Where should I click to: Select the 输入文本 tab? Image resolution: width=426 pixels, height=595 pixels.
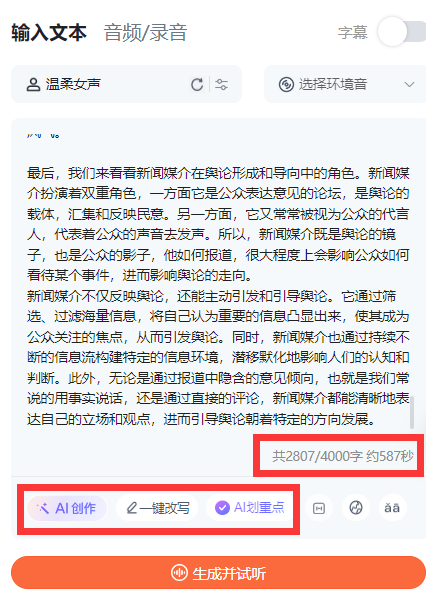click(49, 32)
